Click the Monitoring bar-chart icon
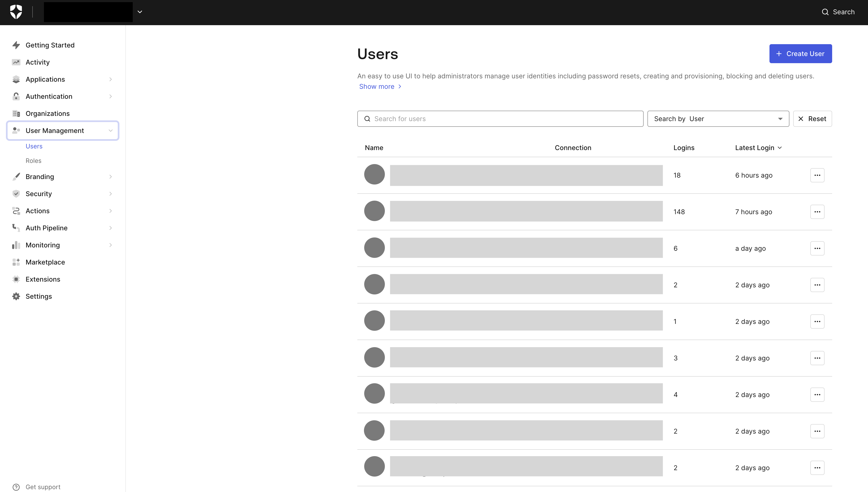This screenshot has height=492, width=868. tap(16, 245)
